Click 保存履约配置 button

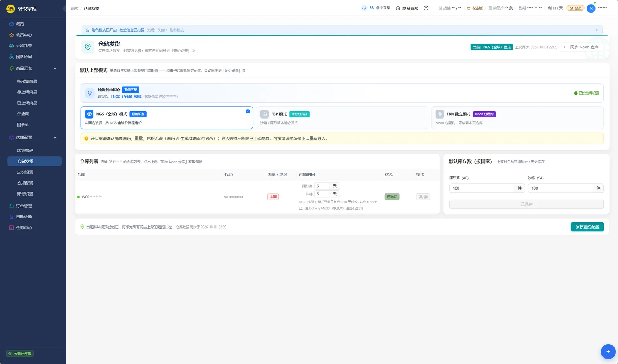tap(587, 227)
